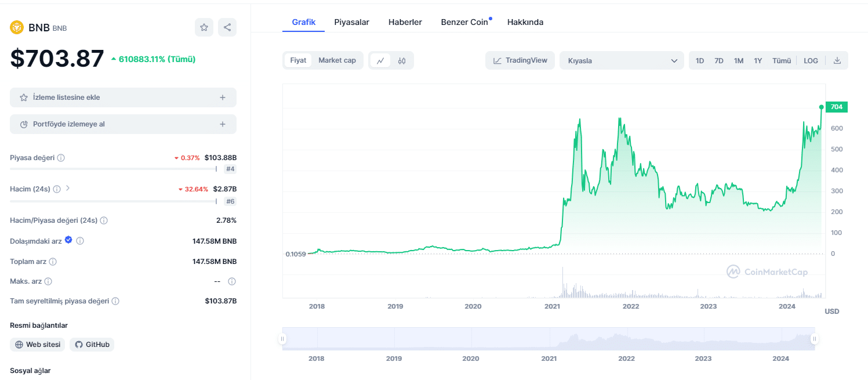The height and width of the screenshot is (380, 868).
Task: Click the verified badge at Dolaşımdaki arz
Action: pos(68,240)
